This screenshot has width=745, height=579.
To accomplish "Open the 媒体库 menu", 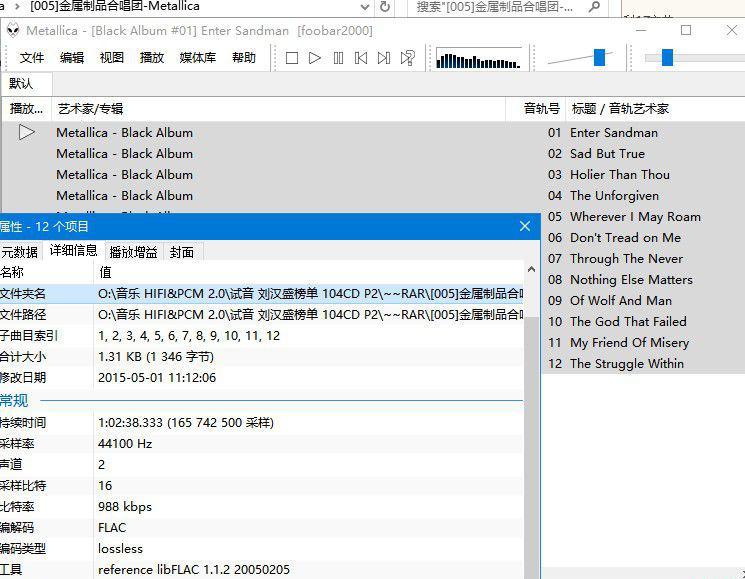I will pos(198,57).
